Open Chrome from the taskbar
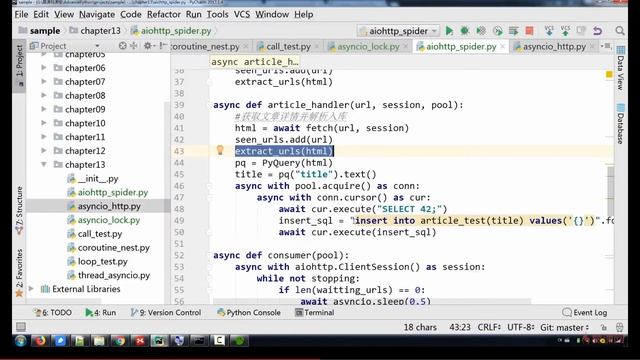 (x=120, y=340)
